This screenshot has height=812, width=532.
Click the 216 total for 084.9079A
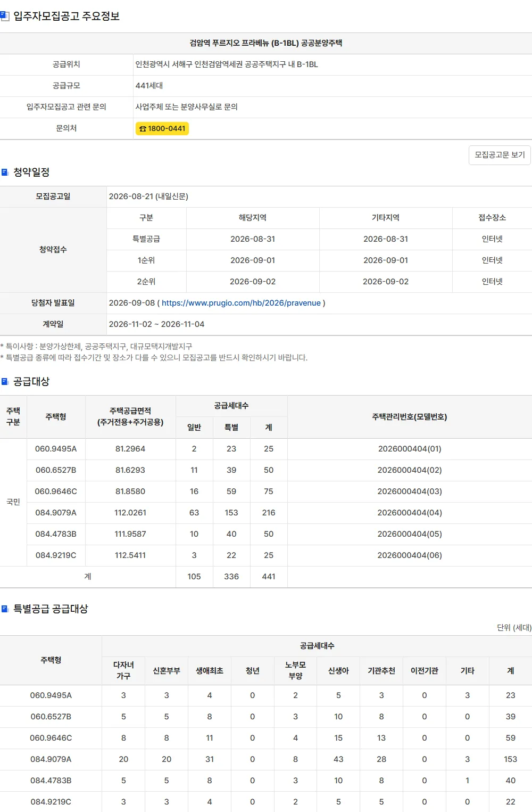pyautogui.click(x=269, y=513)
